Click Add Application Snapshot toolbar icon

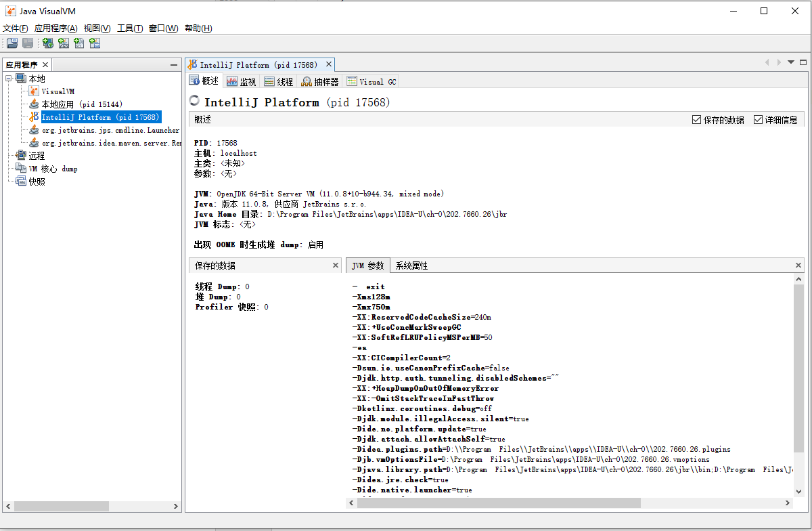tap(95, 43)
